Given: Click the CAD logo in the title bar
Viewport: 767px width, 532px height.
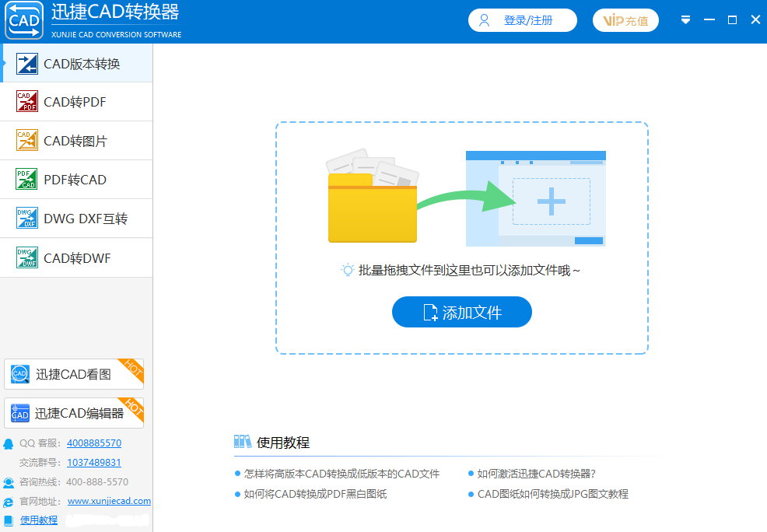Looking at the screenshot, I should pyautogui.click(x=23, y=20).
